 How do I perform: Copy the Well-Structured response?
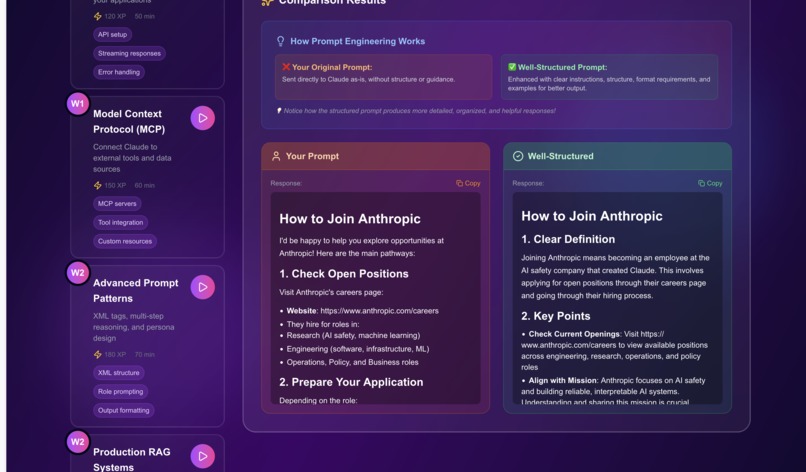[x=710, y=183]
